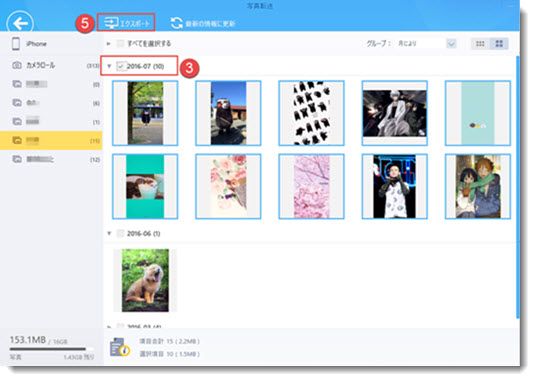The width and height of the screenshot is (535, 381).
Task: Check the Select All (すべてを選択する) checkbox
Action: (x=120, y=43)
